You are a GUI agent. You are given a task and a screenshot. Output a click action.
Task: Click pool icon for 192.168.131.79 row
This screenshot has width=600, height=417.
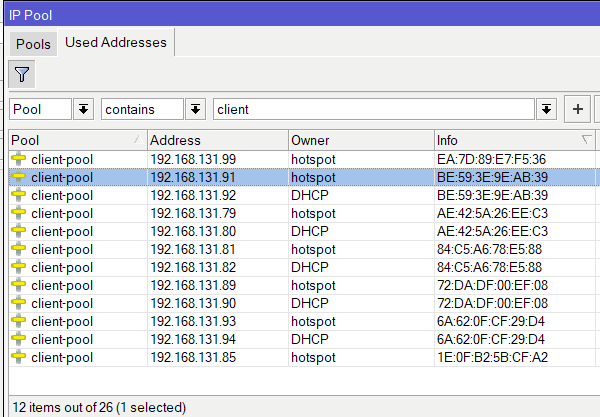tap(19, 213)
